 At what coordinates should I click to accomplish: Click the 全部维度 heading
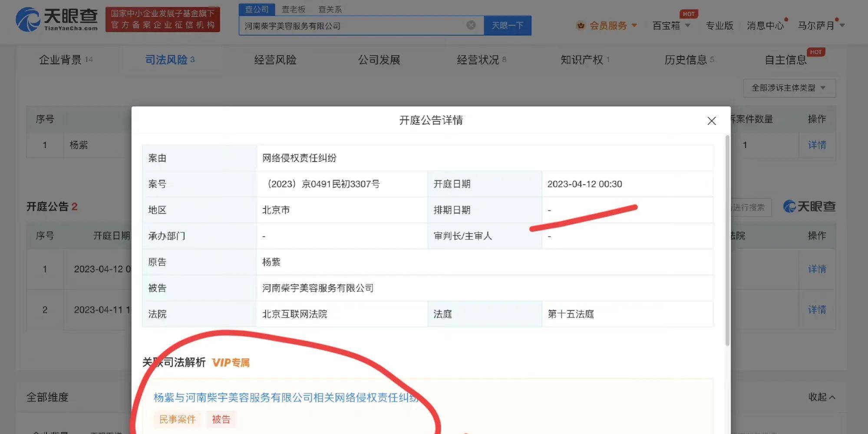click(x=47, y=397)
